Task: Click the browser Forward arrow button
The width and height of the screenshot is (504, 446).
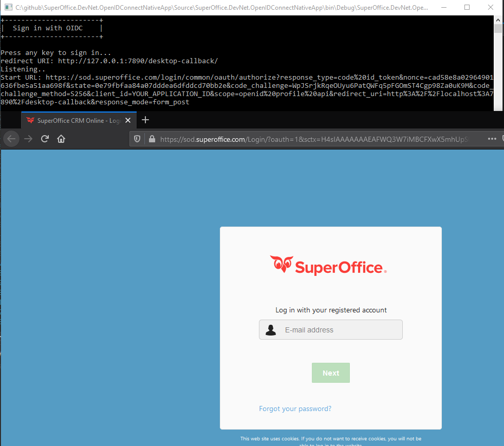Action: [28, 139]
